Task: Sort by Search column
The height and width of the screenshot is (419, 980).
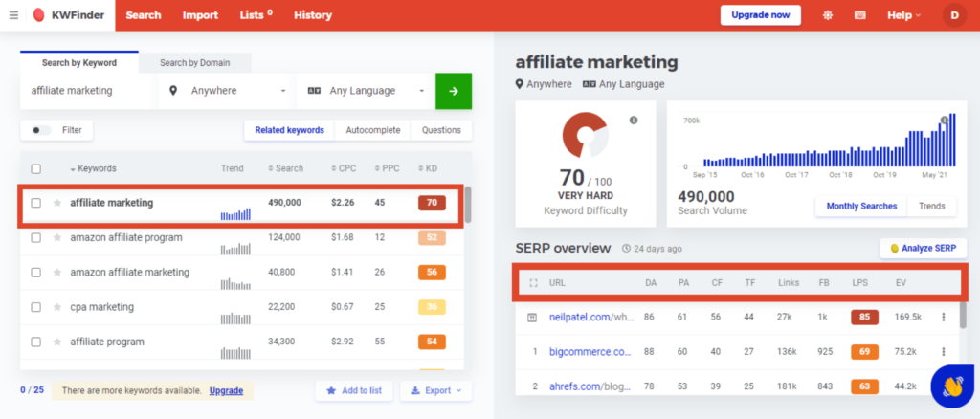Action: (285, 168)
